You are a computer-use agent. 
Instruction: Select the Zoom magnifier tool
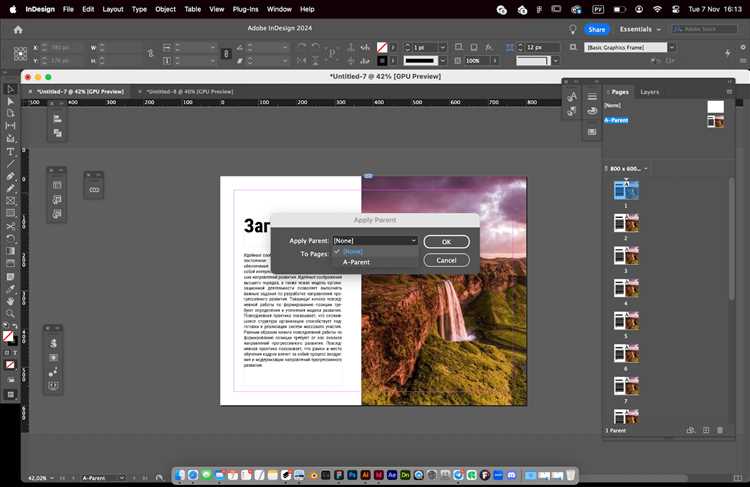(x=11, y=313)
